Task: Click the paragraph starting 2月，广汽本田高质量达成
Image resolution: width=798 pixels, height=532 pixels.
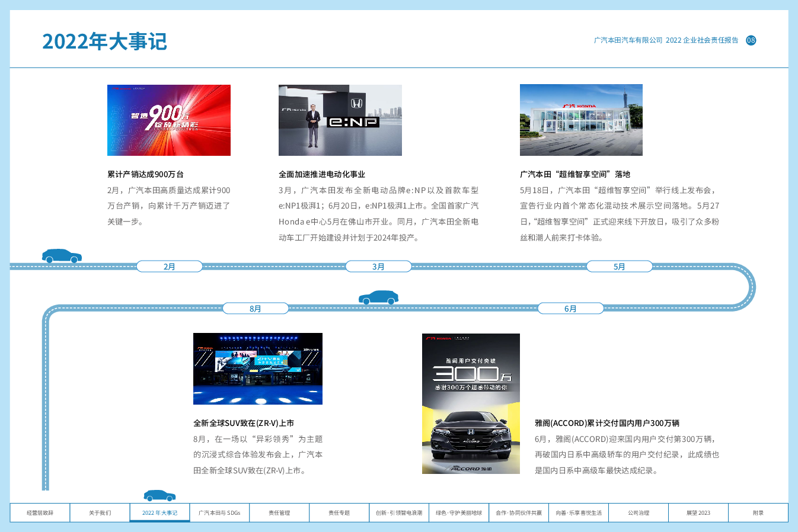Action: point(169,206)
